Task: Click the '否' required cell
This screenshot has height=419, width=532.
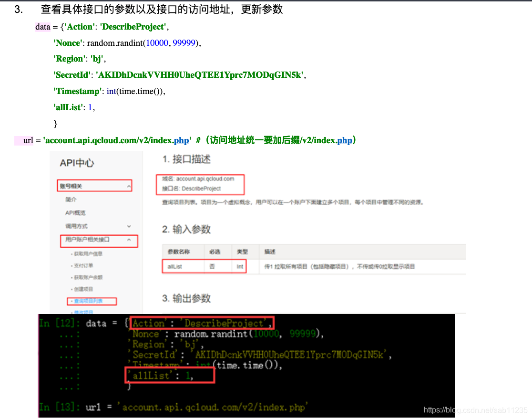Action: (212, 267)
